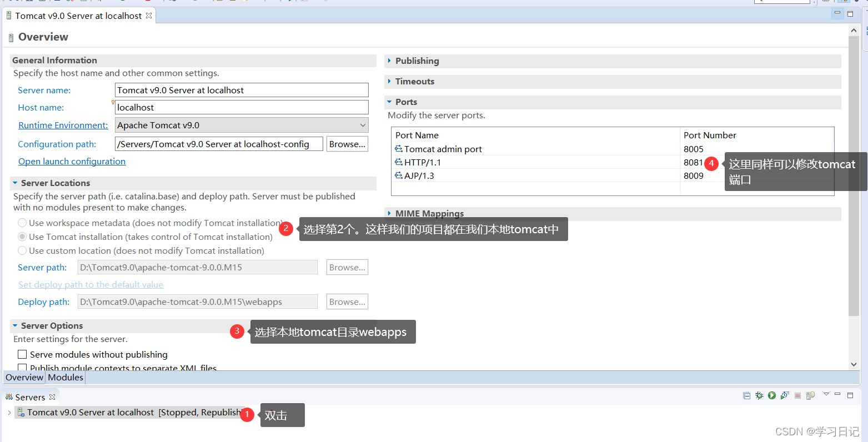Expand the Publishing section
The height and width of the screenshot is (442, 868).
click(389, 61)
